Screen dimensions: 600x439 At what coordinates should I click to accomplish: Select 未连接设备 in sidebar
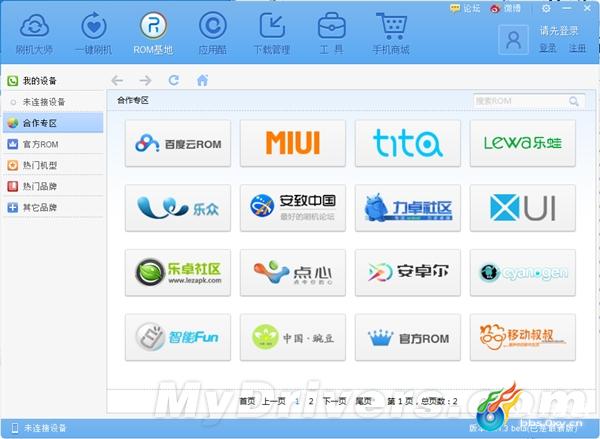[x=53, y=102]
